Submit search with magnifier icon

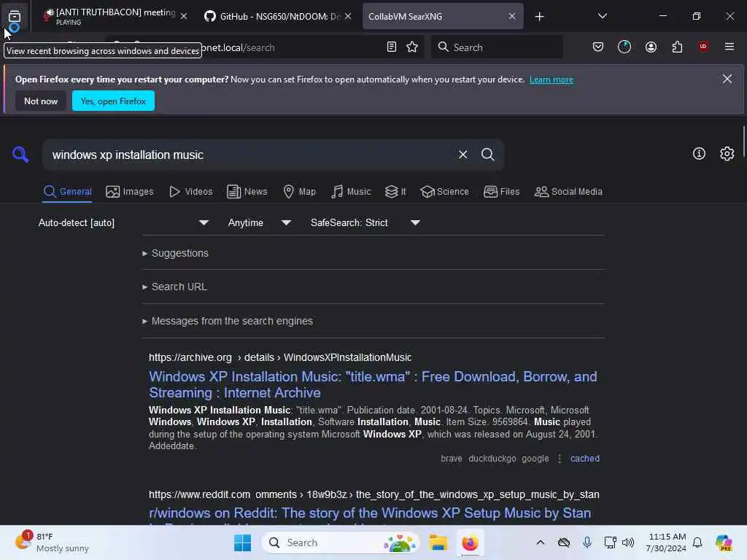(x=487, y=155)
